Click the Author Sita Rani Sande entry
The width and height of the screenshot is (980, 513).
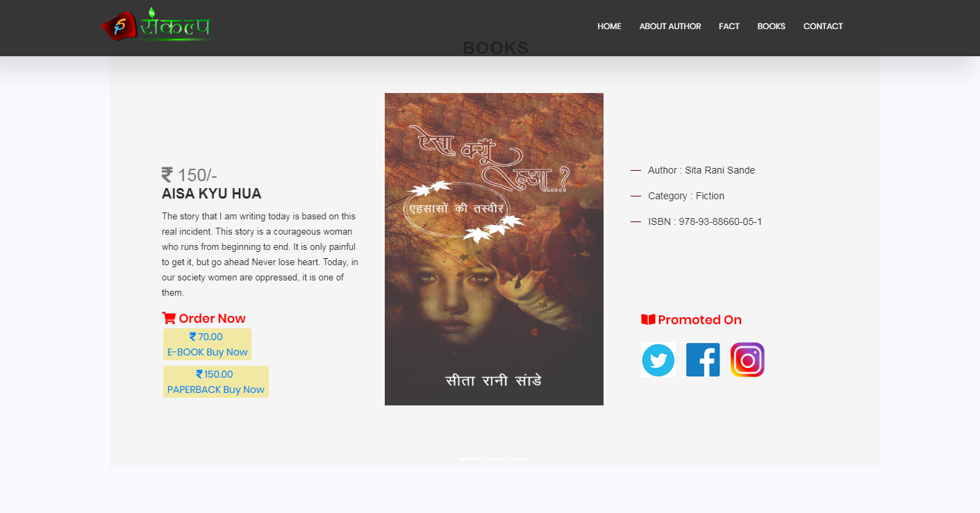tap(701, 170)
